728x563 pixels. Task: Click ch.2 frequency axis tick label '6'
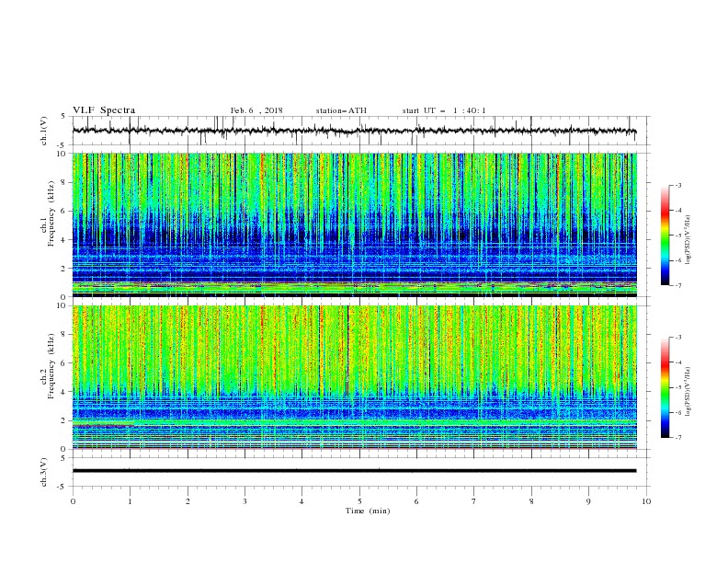click(64, 362)
